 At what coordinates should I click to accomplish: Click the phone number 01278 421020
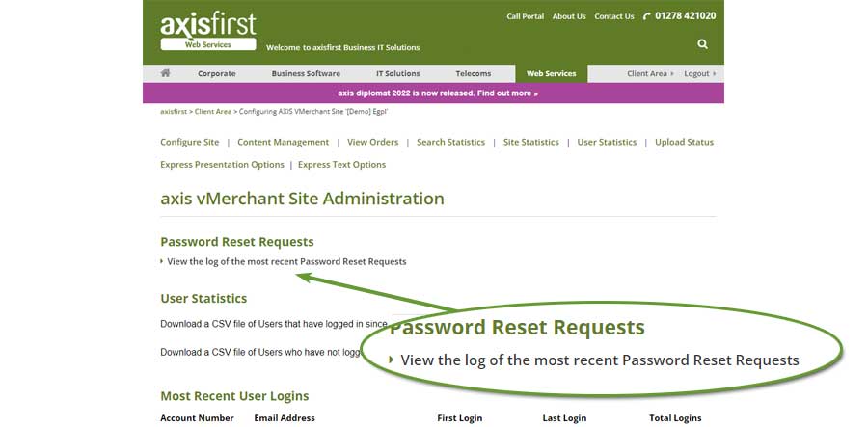[685, 16]
